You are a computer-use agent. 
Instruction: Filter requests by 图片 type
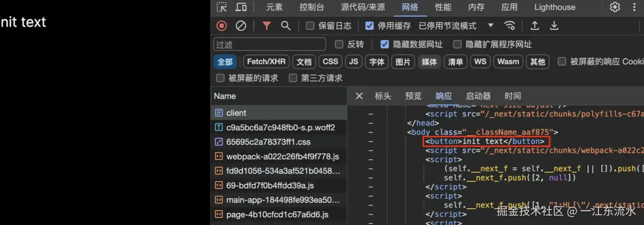[x=403, y=62]
